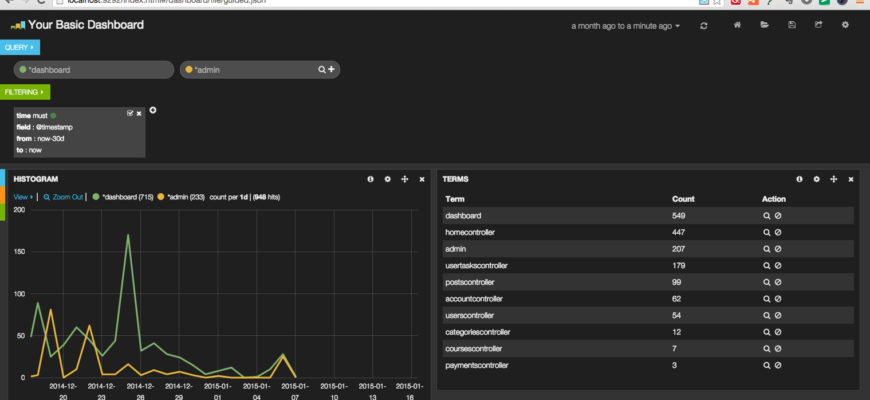This screenshot has width=870, height=400.
Task: Click the dashboard refresh icon
Action: point(704,26)
